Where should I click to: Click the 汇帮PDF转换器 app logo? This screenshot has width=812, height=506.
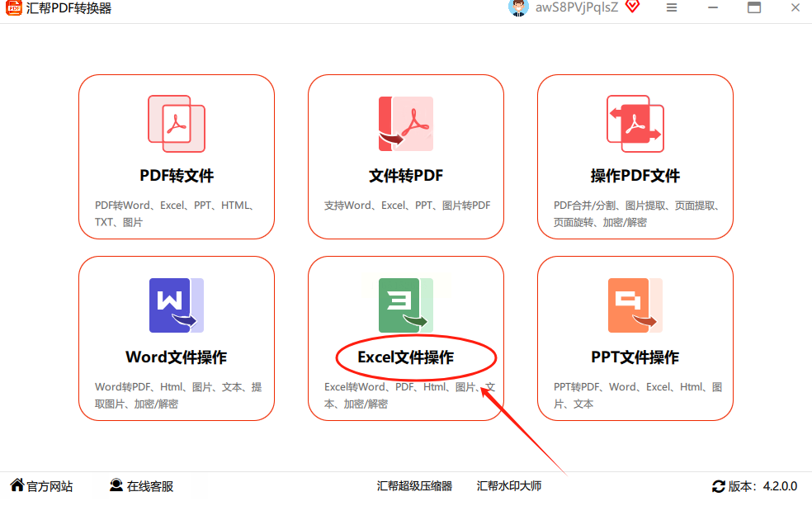[14, 7]
